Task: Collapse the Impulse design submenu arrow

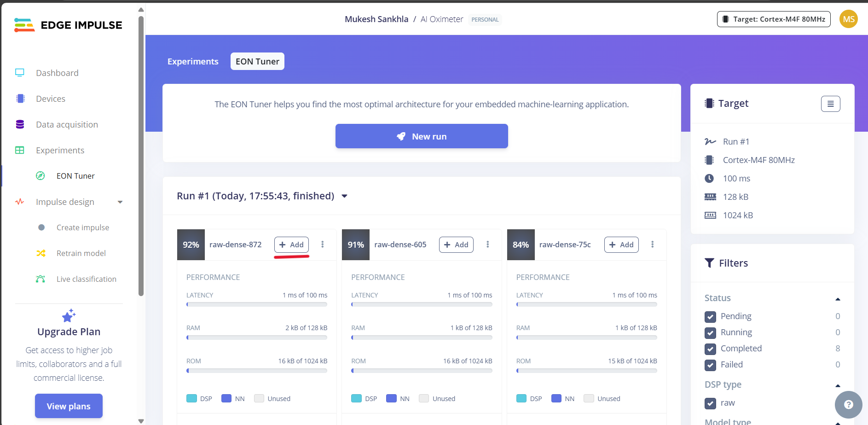Action: pyautogui.click(x=120, y=202)
